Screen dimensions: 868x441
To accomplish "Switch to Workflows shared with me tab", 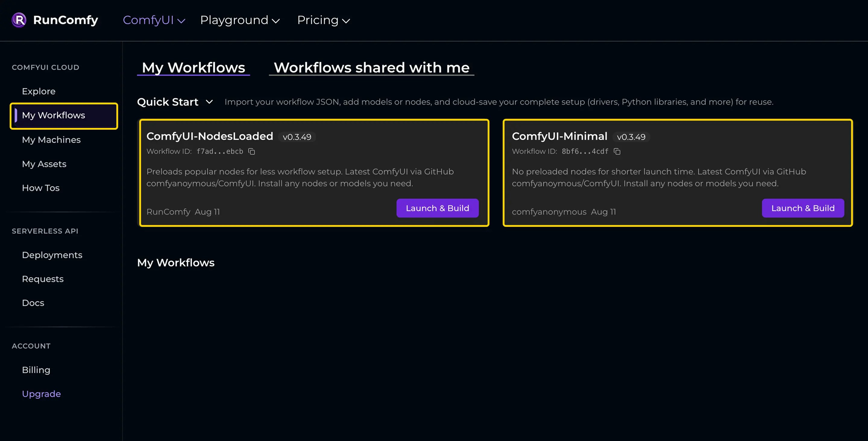I will tap(371, 68).
